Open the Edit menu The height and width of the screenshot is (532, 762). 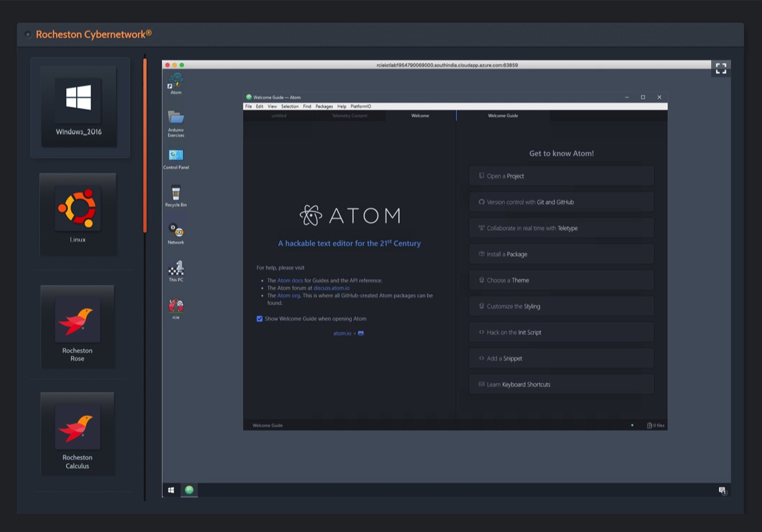click(260, 107)
